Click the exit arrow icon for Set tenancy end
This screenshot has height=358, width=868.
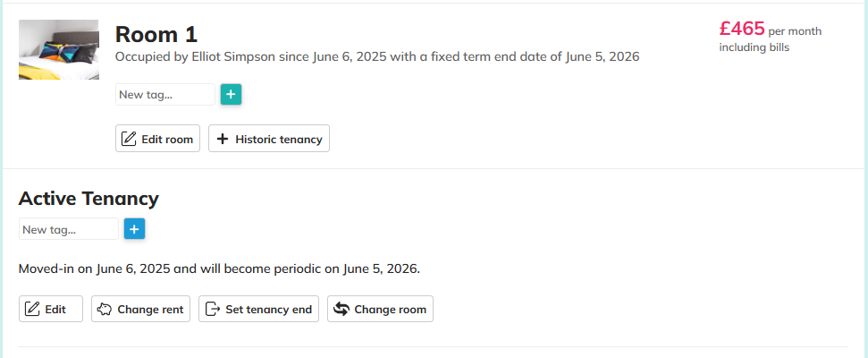(212, 310)
